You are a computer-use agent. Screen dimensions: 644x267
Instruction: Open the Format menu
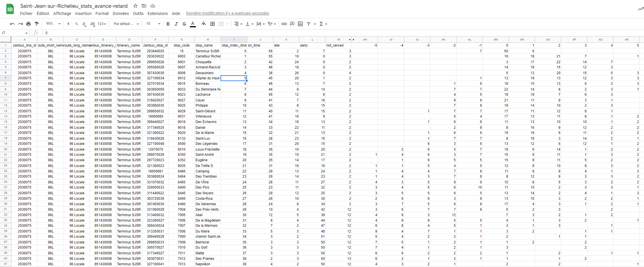pyautogui.click(x=102, y=14)
